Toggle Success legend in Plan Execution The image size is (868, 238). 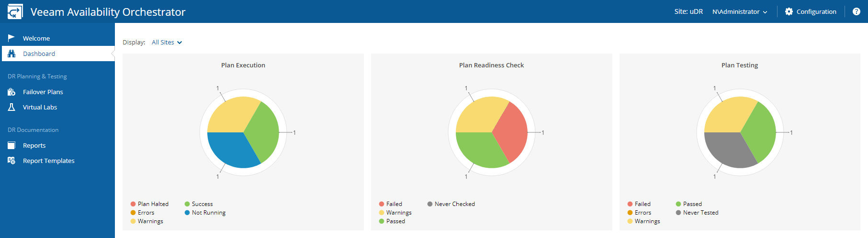click(199, 204)
